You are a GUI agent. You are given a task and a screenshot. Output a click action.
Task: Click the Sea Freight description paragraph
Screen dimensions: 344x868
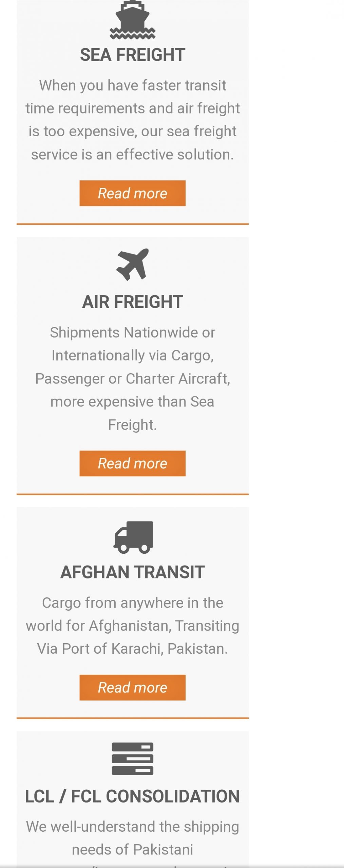[x=133, y=120]
